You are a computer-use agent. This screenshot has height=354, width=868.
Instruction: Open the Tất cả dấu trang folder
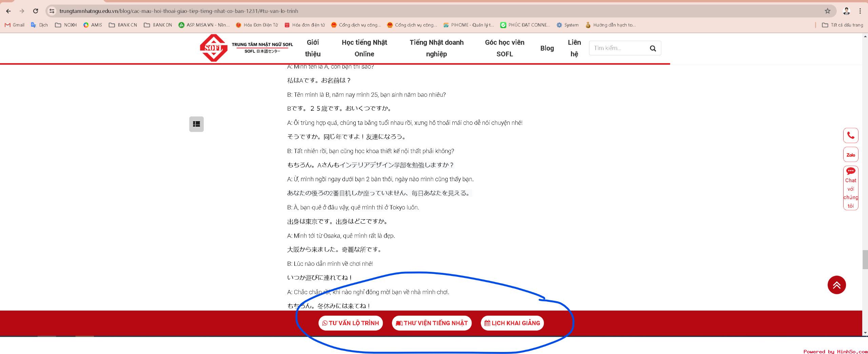843,25
